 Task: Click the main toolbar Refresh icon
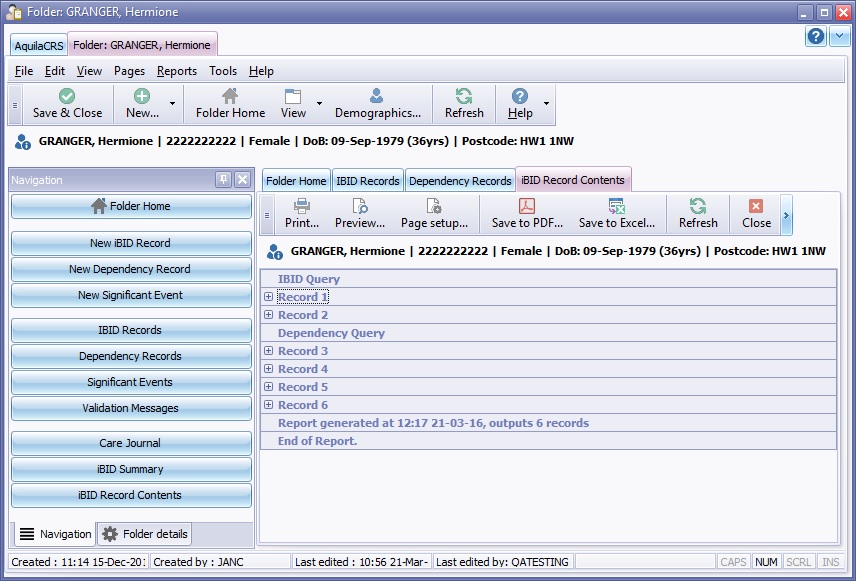coord(464,96)
